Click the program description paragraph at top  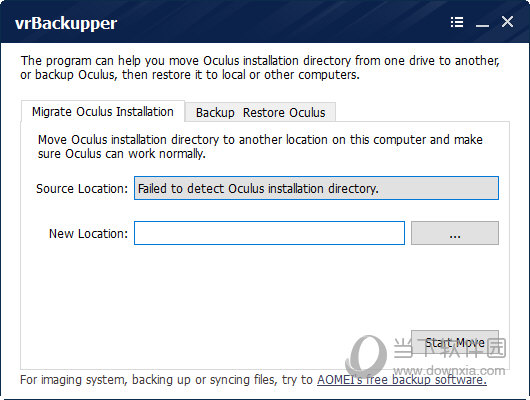(260, 67)
